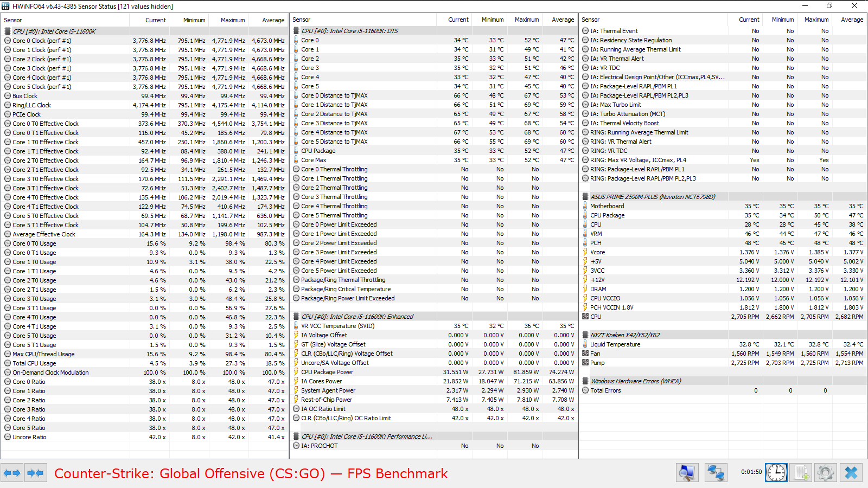Click the circle icon beside Uncore Ratio
The height and width of the screenshot is (488, 868).
pos(8,437)
